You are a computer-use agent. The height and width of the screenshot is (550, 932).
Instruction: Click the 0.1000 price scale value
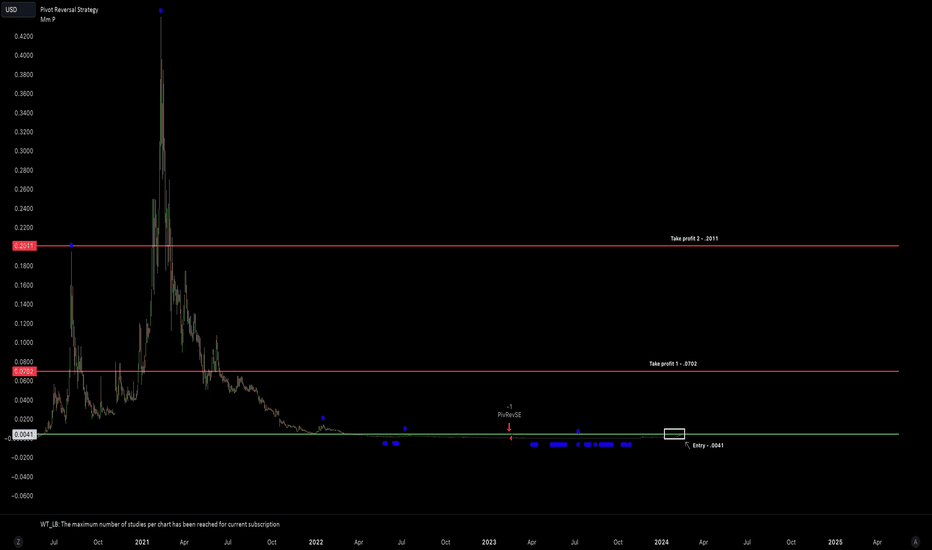click(x=24, y=342)
